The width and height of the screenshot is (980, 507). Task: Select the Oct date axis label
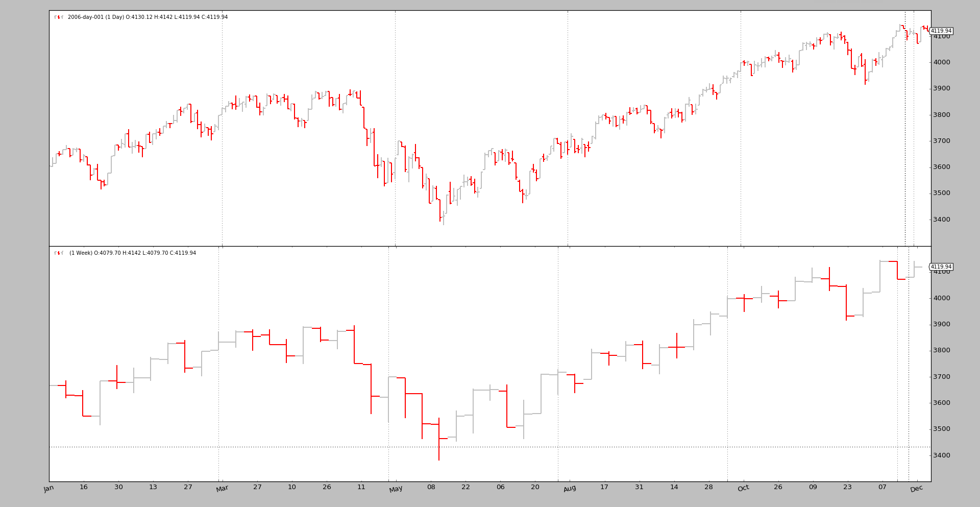coord(743,489)
